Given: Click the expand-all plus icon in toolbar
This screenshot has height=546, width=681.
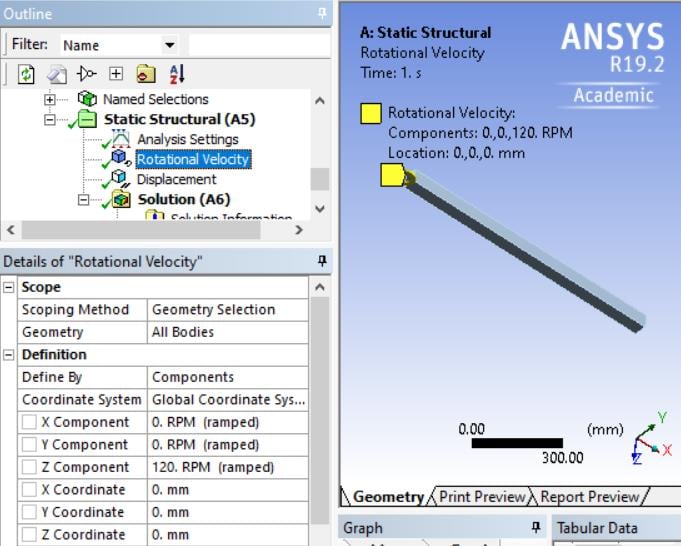Looking at the screenshot, I should (x=116, y=73).
